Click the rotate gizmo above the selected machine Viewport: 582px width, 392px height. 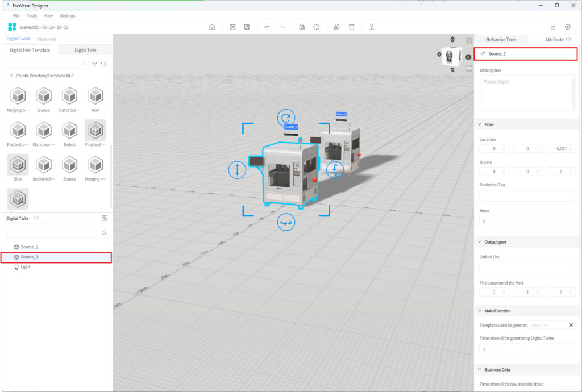click(286, 118)
